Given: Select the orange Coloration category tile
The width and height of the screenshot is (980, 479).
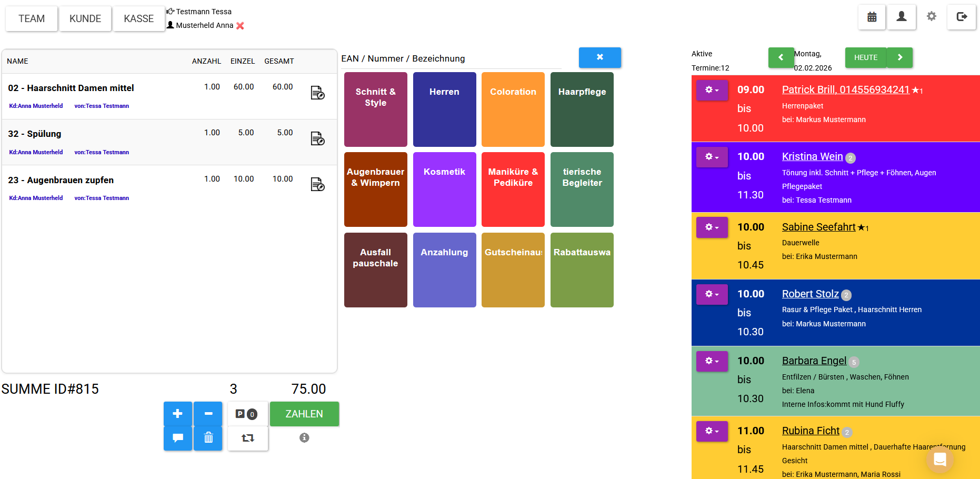Looking at the screenshot, I should [513, 109].
